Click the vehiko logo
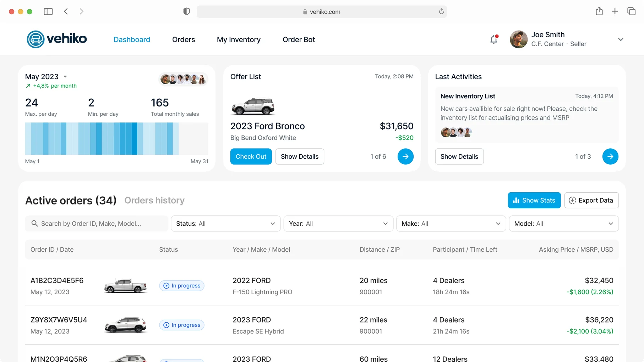The height and width of the screenshot is (362, 644). pyautogui.click(x=57, y=39)
